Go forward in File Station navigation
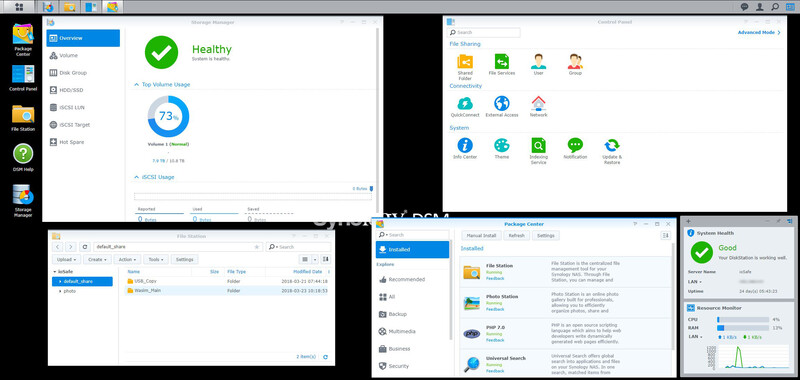The image size is (800, 380). pyautogui.click(x=71, y=247)
